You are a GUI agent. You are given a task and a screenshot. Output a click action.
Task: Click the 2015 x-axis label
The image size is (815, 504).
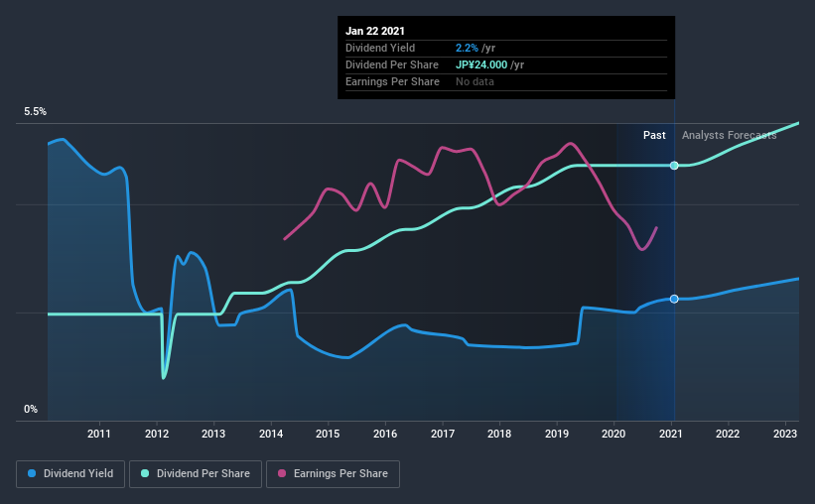[x=328, y=434]
